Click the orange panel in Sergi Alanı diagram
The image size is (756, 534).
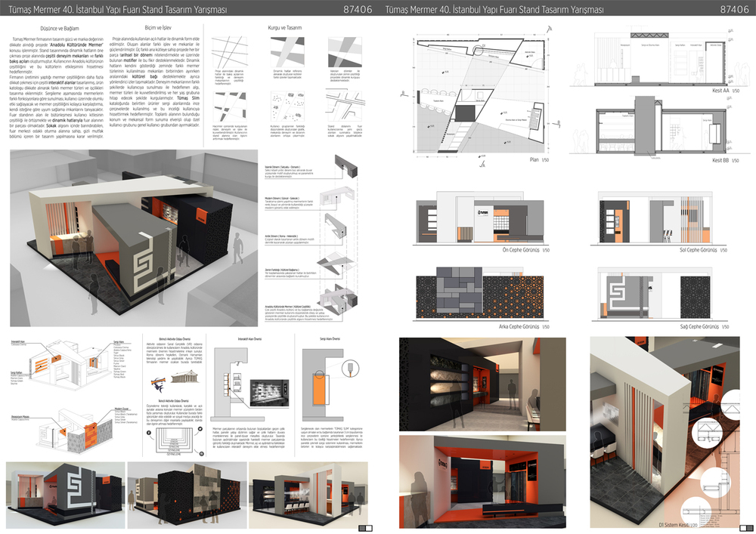320,389
